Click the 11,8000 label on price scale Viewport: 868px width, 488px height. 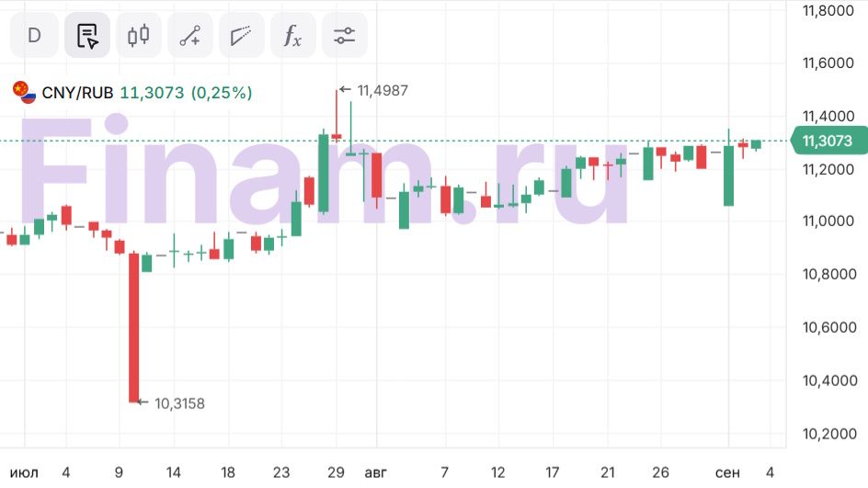coord(827,11)
